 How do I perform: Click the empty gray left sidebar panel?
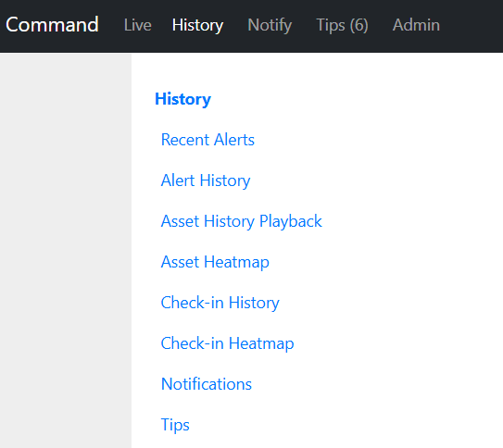coord(66,250)
